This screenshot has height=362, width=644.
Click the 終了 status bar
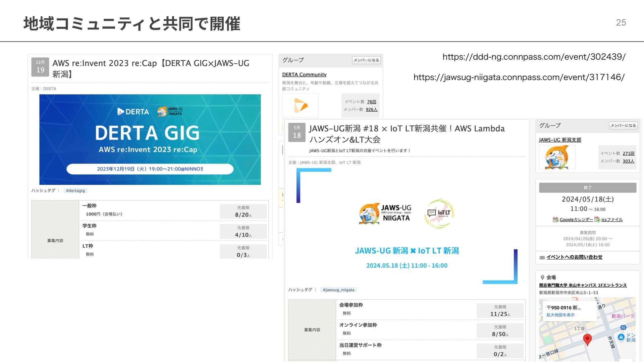tap(588, 188)
